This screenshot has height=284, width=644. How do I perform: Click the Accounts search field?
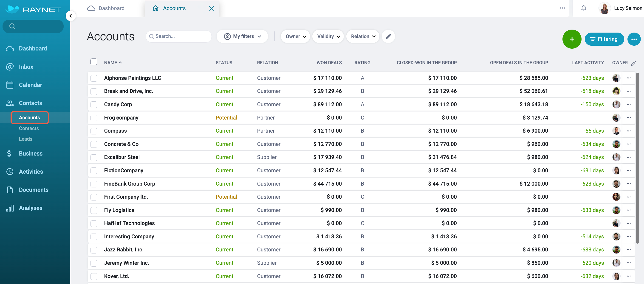point(178,36)
